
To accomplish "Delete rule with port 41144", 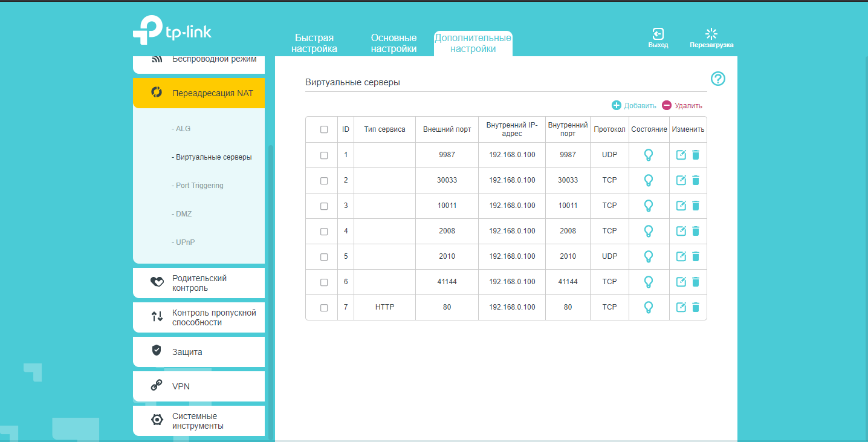I will pyautogui.click(x=695, y=282).
